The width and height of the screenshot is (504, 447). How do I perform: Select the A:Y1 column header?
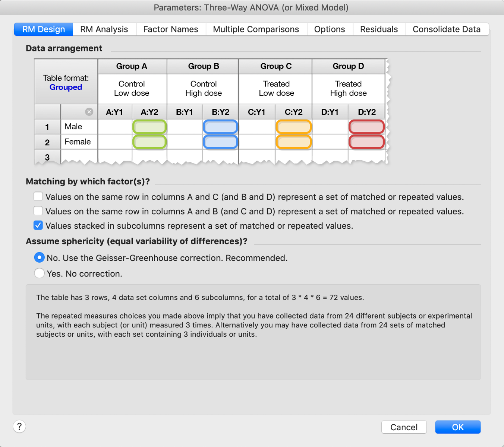pos(115,111)
